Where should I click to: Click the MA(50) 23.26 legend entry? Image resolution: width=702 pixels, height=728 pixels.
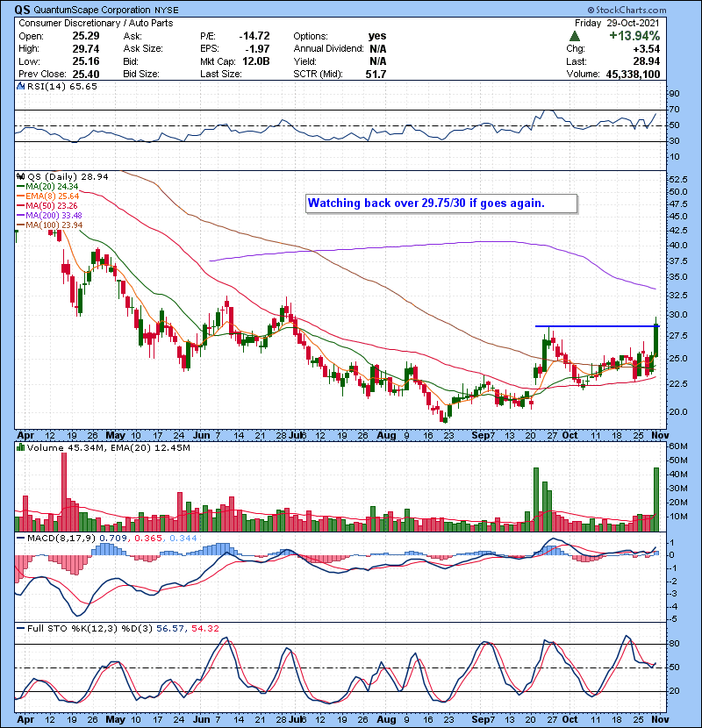coord(47,205)
